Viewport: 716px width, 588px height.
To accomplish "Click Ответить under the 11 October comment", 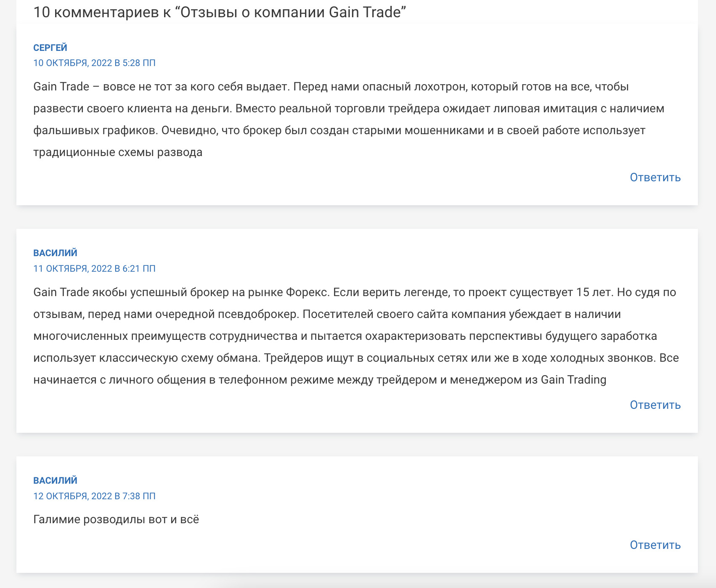I will [655, 405].
